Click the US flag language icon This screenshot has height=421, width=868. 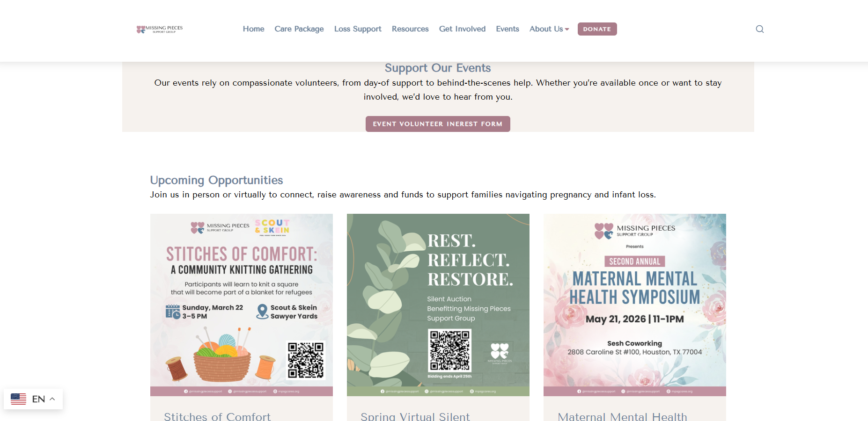(18, 399)
